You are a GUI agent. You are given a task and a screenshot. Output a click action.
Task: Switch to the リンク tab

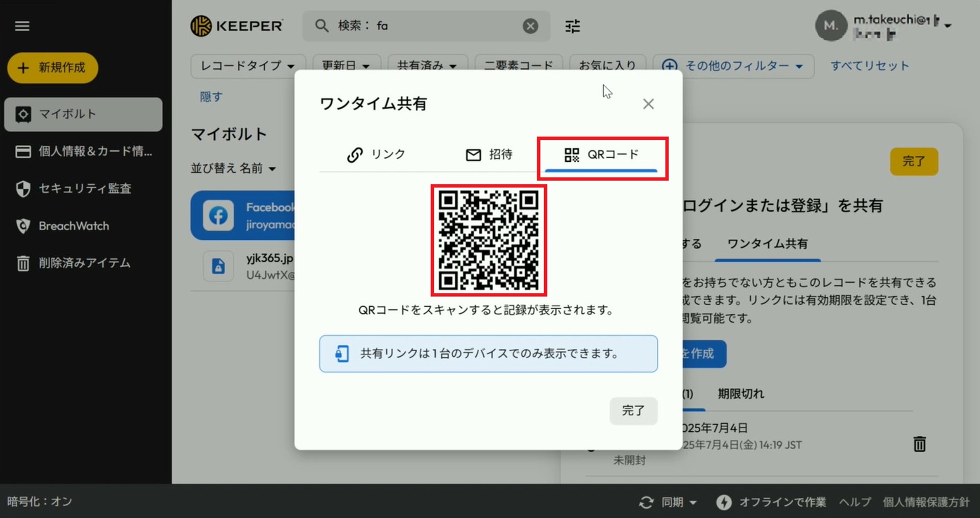click(x=376, y=155)
